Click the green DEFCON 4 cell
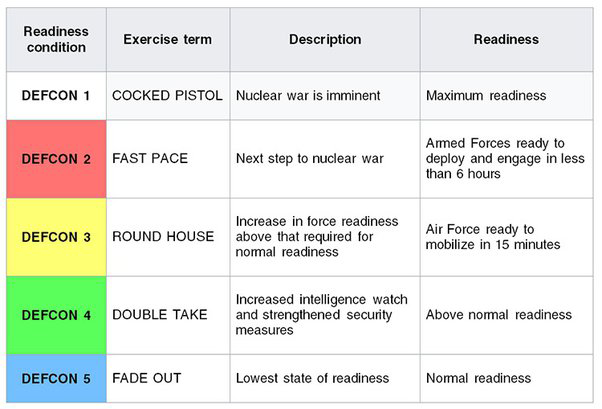 click(56, 315)
